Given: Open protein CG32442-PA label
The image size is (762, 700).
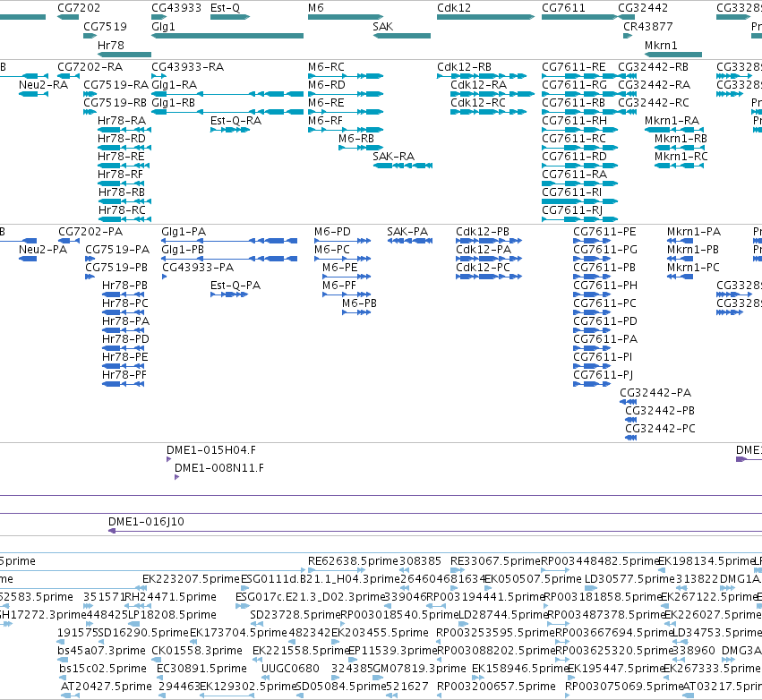Looking at the screenshot, I should 655,392.
